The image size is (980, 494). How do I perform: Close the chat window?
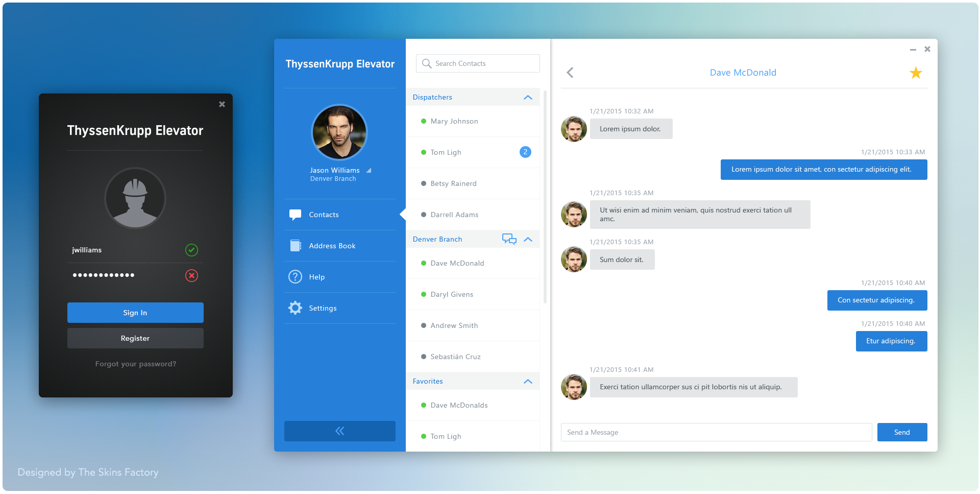(927, 49)
